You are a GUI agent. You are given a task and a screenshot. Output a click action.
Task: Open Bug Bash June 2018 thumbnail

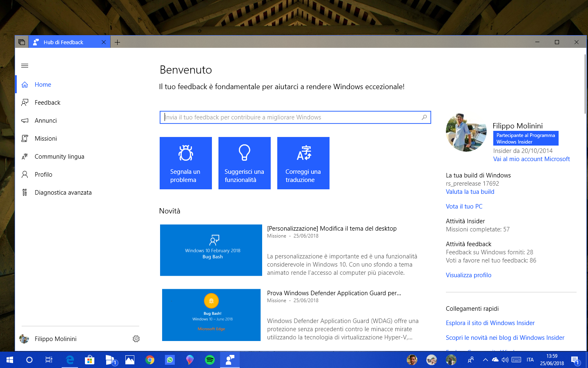[211, 315]
